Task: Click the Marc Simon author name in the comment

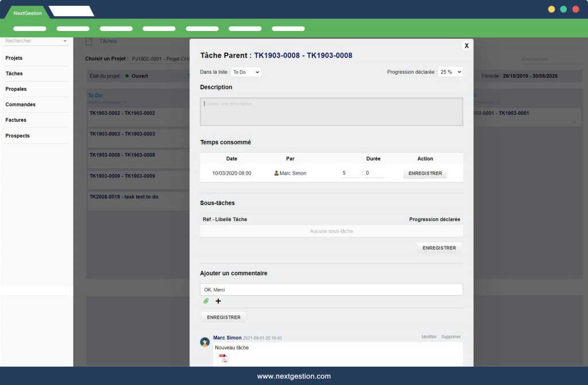Action: point(227,338)
